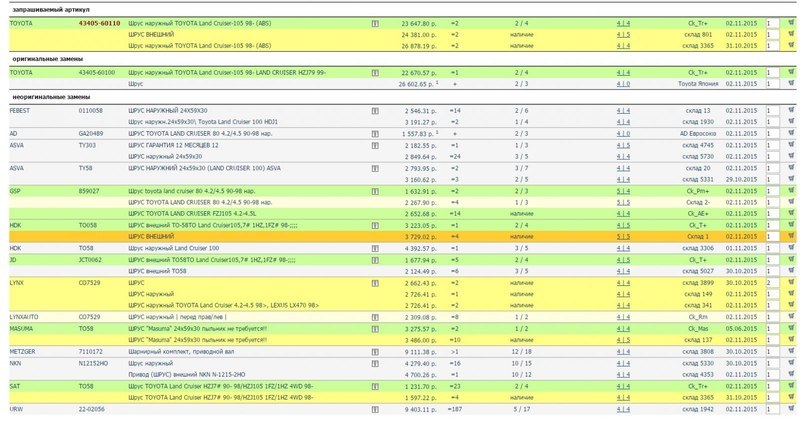Image resolution: width=800 pixels, height=422 pixels.
Task: Click 'неоригинальные замены' section header
Action: (52, 97)
